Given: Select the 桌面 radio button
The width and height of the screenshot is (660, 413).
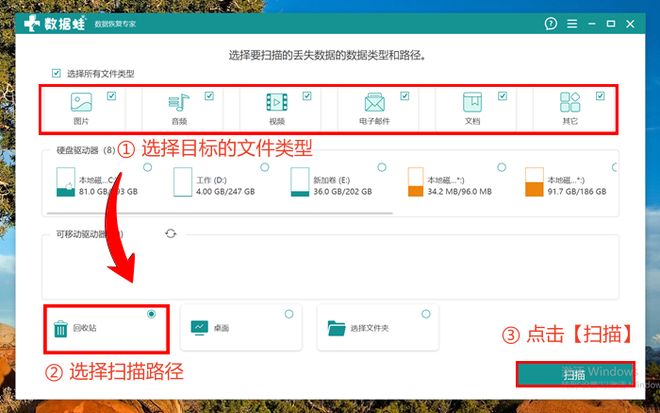Looking at the screenshot, I should point(289,314).
